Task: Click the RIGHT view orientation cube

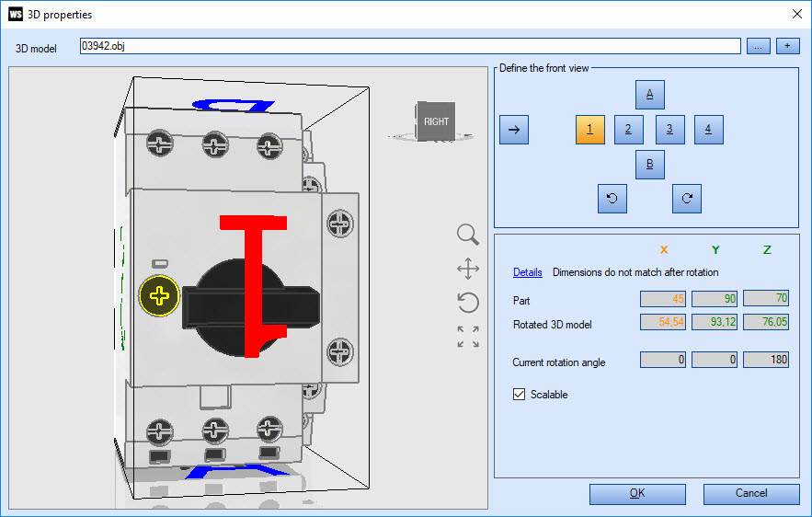Action: (x=436, y=121)
